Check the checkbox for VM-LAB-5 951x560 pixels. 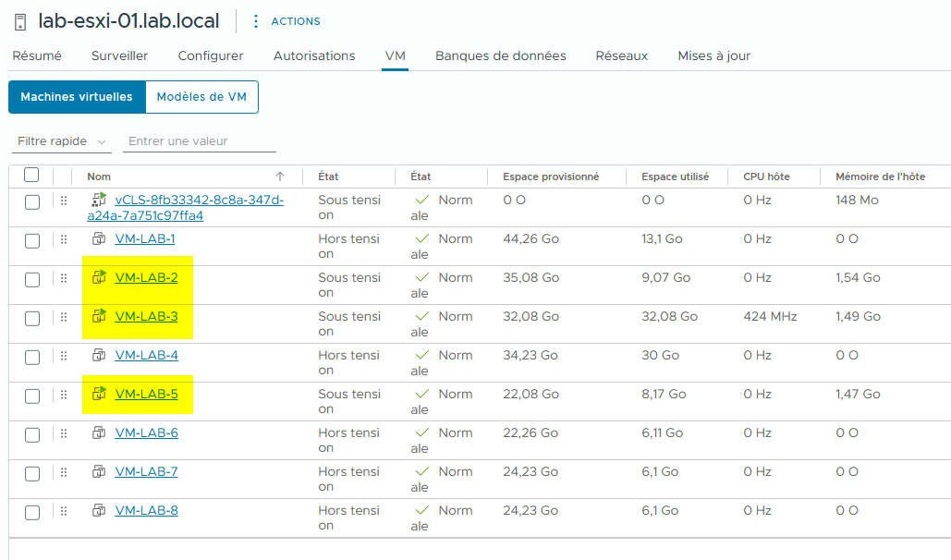[30, 394]
